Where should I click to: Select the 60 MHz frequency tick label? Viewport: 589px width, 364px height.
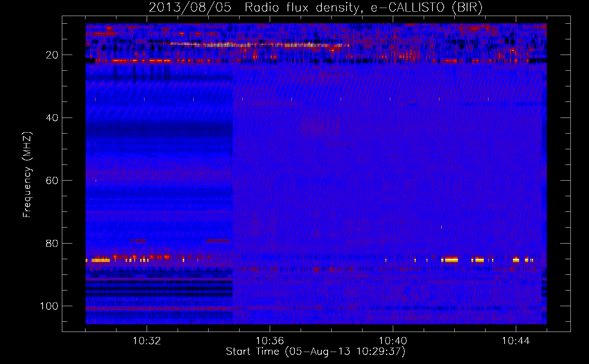tap(52, 181)
